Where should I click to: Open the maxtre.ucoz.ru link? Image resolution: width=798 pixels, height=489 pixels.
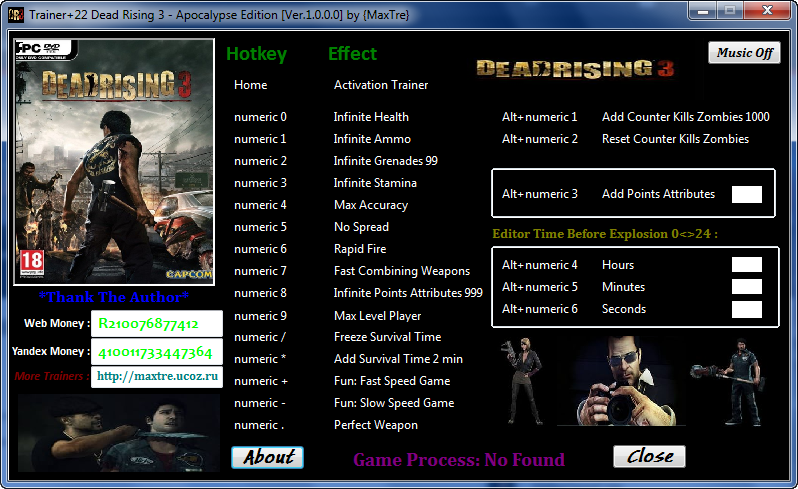[157, 377]
